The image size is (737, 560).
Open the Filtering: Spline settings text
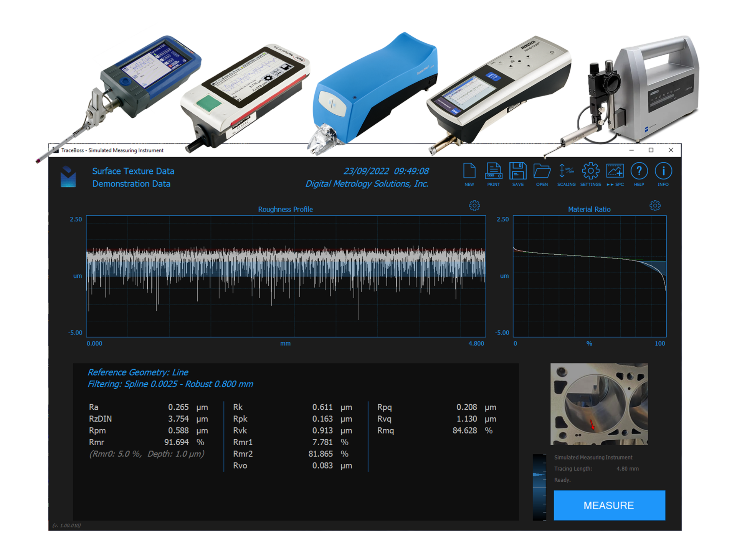click(171, 384)
